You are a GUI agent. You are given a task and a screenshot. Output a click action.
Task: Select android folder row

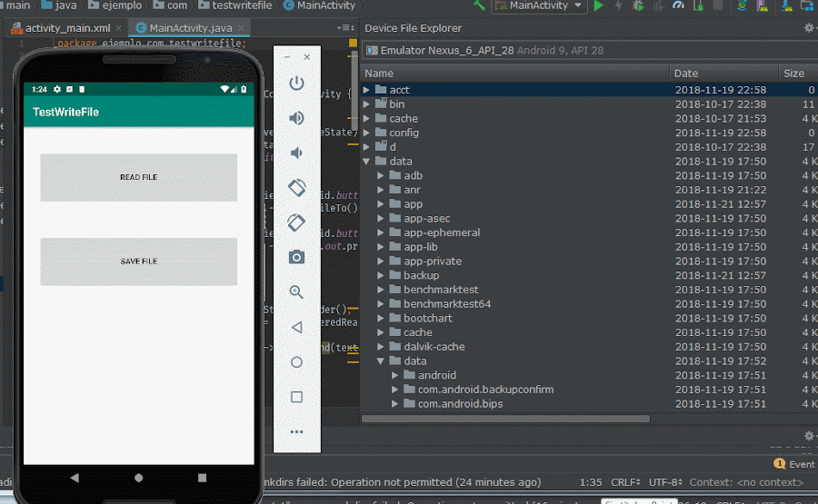click(x=590, y=375)
